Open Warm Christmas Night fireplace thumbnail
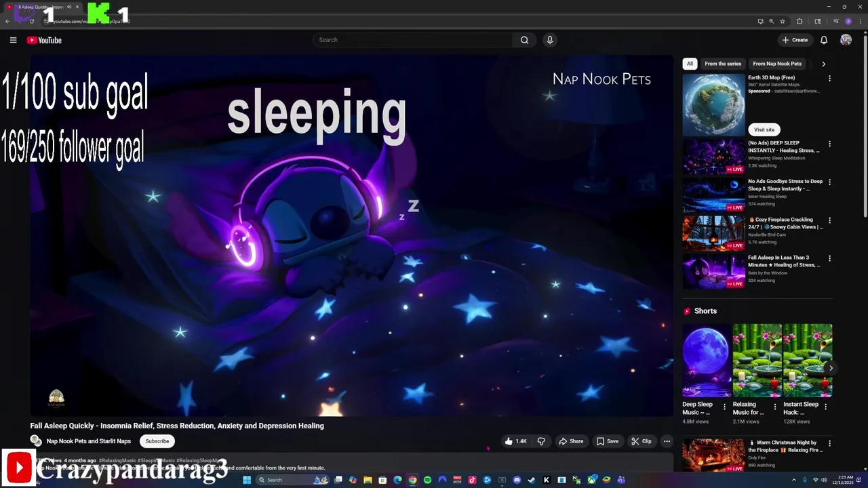868x488 pixels. [713, 455]
